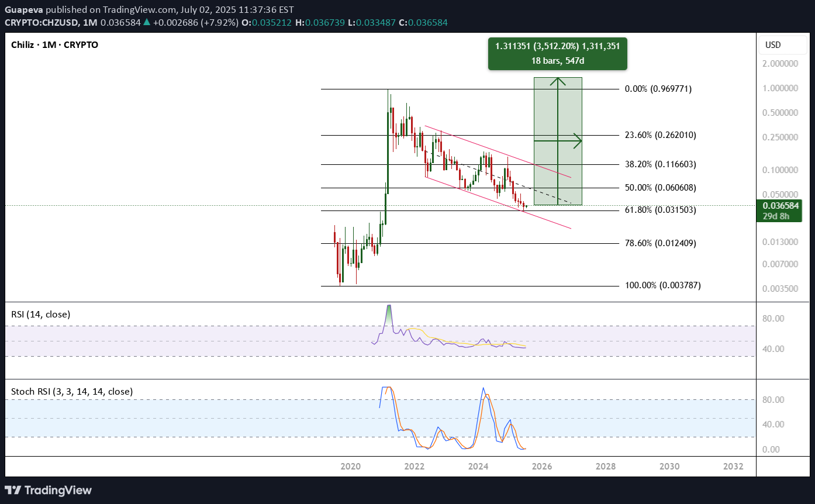Click the 2032 label on time axis
This screenshot has width=815, height=504.
coord(733,467)
